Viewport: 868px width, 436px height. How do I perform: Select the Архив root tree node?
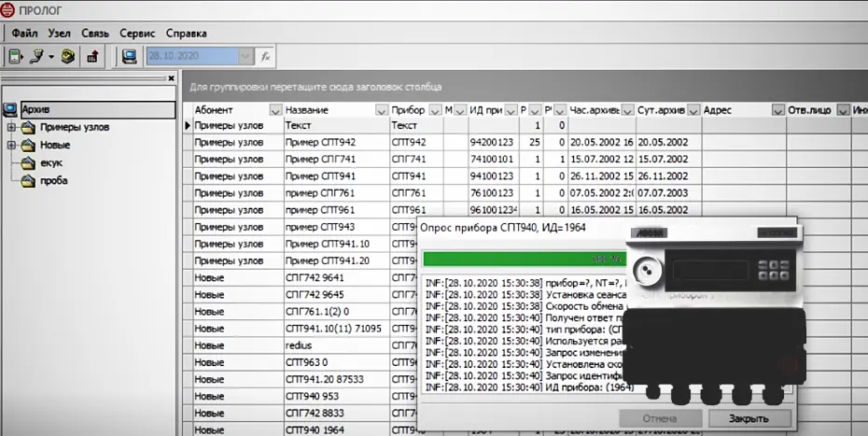97,109
